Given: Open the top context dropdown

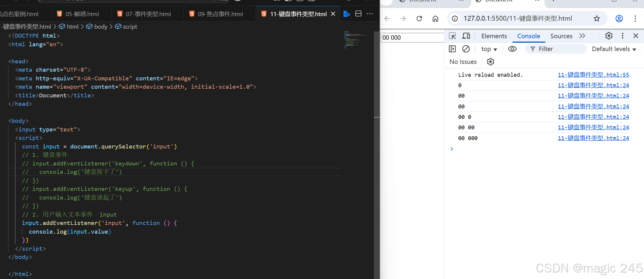Looking at the screenshot, I should tap(489, 49).
